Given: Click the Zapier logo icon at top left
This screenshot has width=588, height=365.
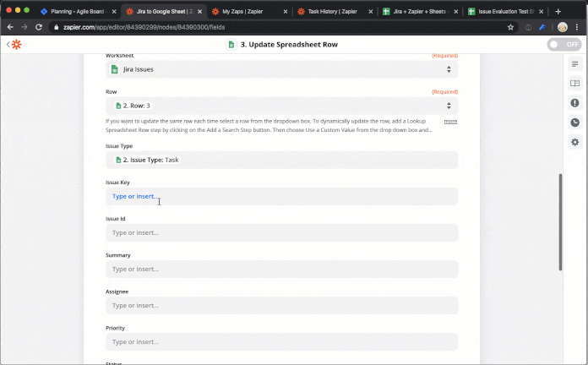Looking at the screenshot, I should pos(17,45).
